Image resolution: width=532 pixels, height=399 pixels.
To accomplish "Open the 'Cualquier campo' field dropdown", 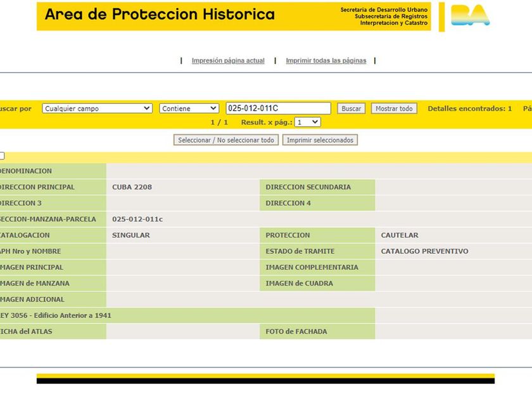I will tap(97, 108).
